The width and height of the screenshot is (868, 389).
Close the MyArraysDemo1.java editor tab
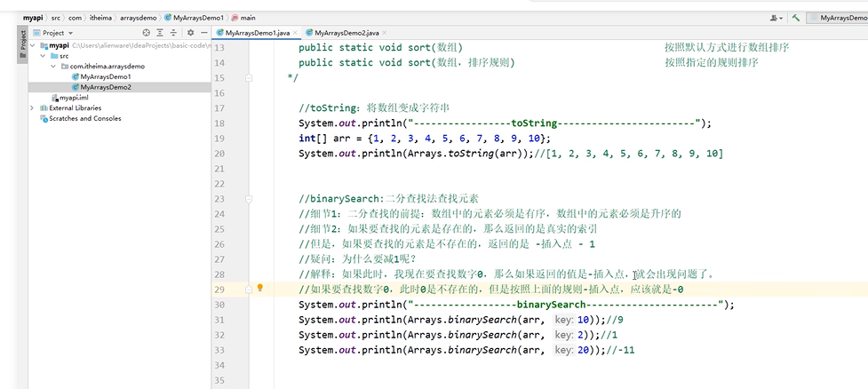pos(294,33)
